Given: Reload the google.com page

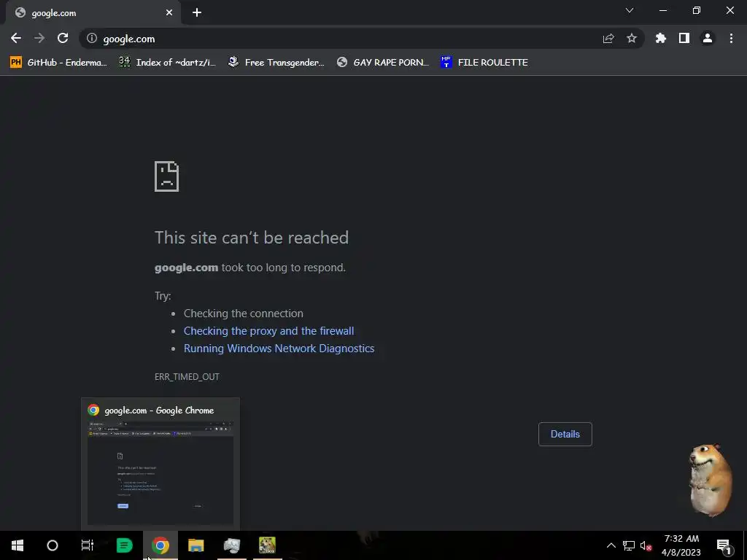Looking at the screenshot, I should click(63, 38).
